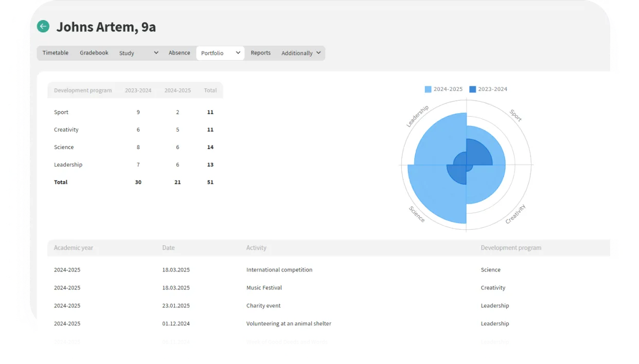Click the light blue 2024-2025 legend swatch
This screenshot has width=639, height=364.
click(x=428, y=89)
